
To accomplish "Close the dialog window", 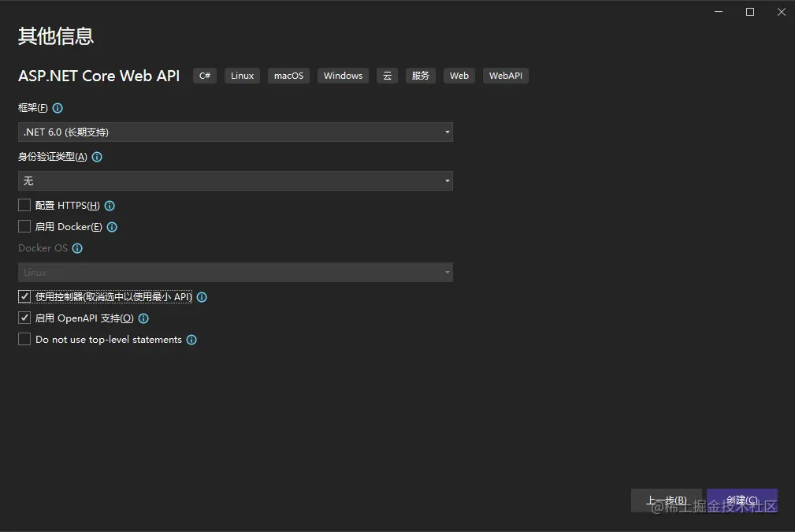I will click(782, 12).
